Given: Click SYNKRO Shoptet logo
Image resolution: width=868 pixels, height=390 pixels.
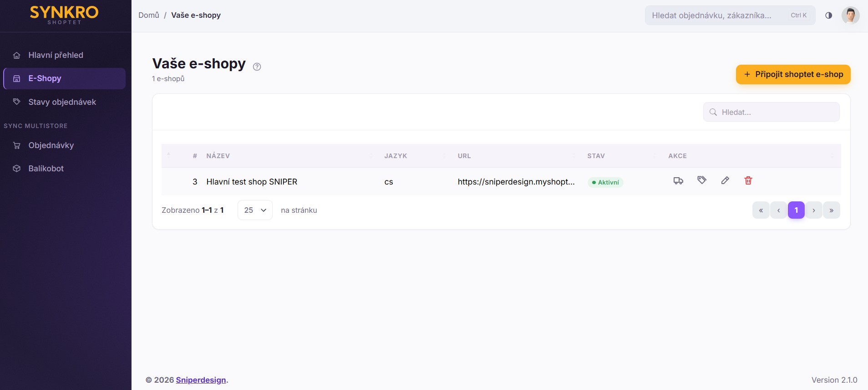Looking at the screenshot, I should point(64,15).
